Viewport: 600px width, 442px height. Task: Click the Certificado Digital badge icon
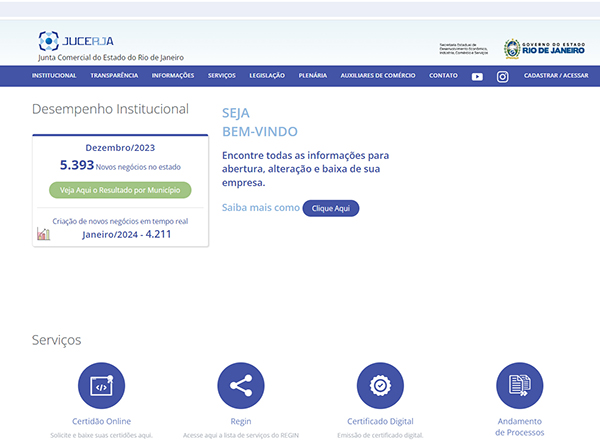(380, 386)
